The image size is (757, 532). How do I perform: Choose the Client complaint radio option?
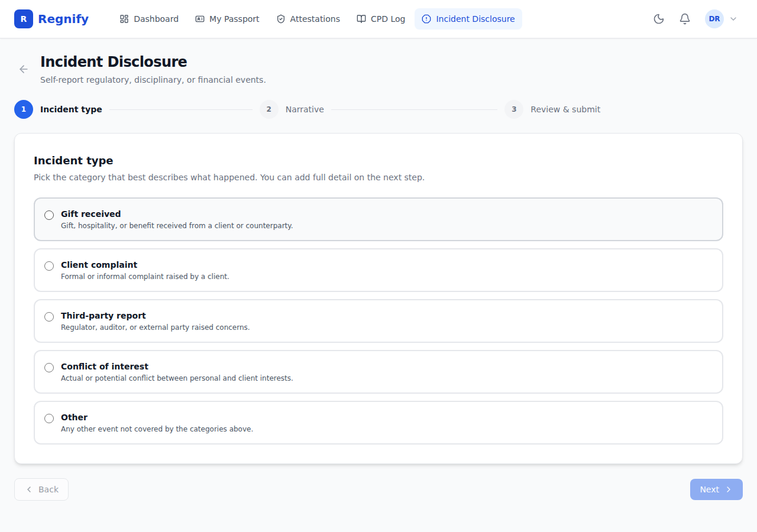point(49,266)
